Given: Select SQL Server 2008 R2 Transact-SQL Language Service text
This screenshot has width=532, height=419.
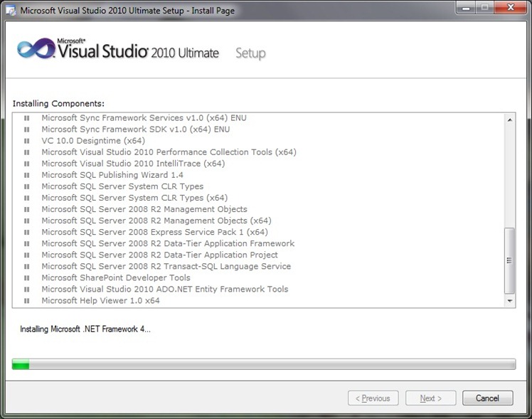Looking at the screenshot, I should coord(166,267).
